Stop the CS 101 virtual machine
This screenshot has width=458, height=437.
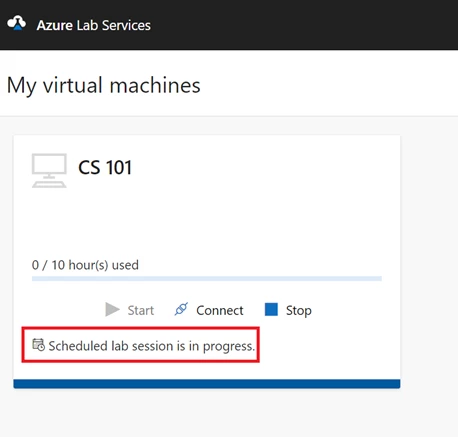288,310
